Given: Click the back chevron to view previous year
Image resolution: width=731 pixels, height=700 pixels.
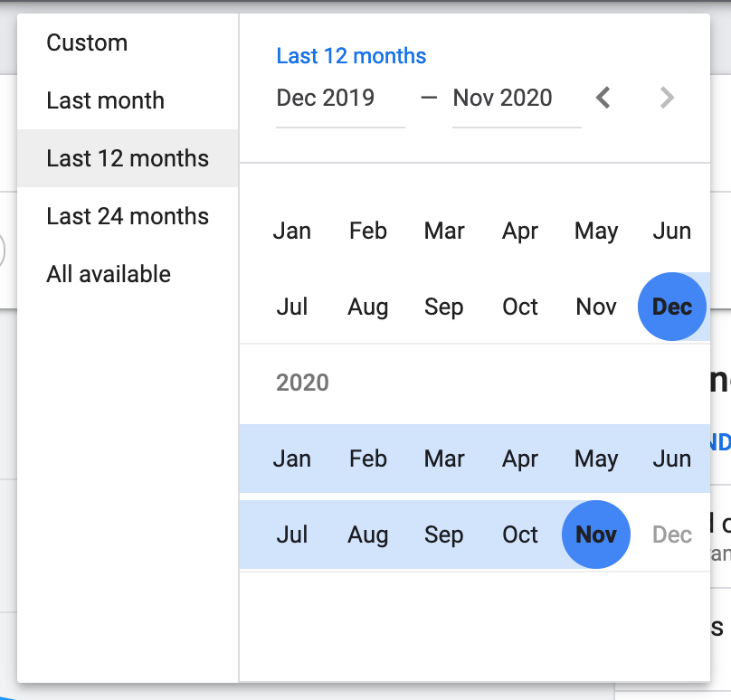Looking at the screenshot, I should [x=603, y=99].
